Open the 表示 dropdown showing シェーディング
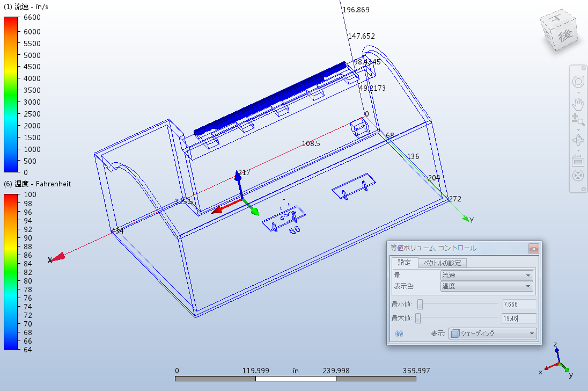 (x=493, y=334)
